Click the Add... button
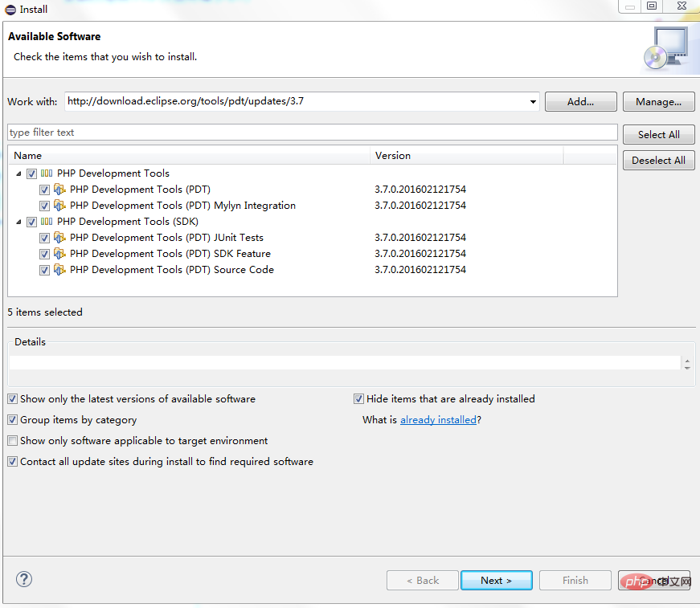Screen dimensions: 700x608 pos(581,102)
